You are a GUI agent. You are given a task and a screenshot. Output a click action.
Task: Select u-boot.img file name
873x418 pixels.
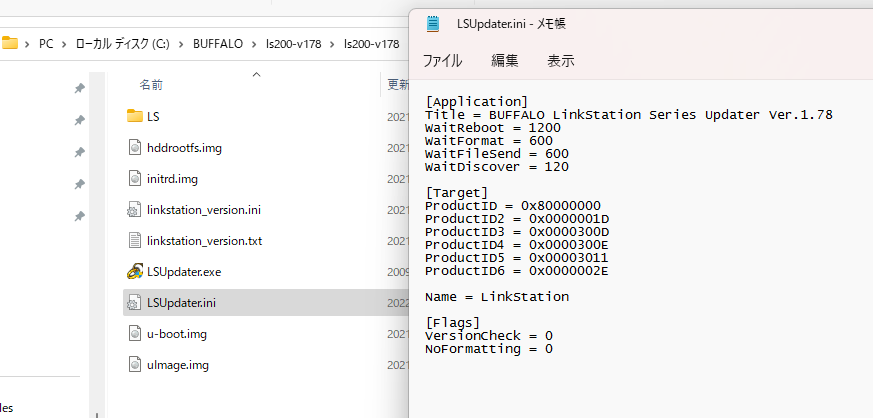click(177, 335)
